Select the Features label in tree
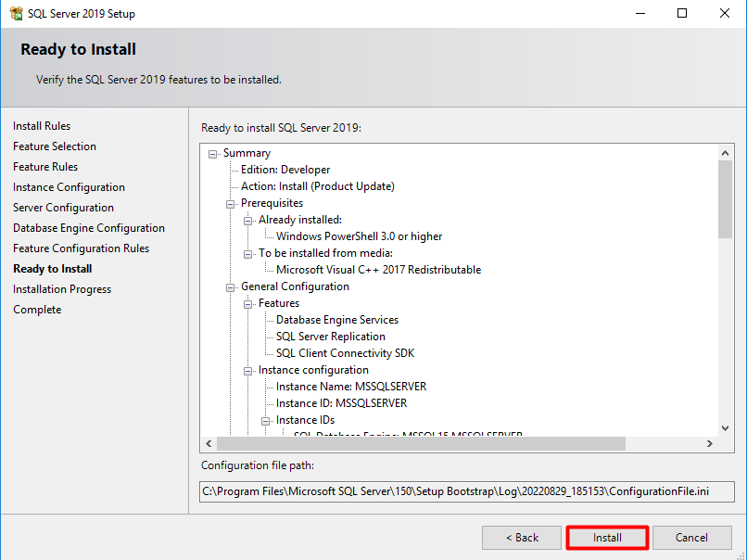Screen dimensions: 747x560 pos(279,303)
